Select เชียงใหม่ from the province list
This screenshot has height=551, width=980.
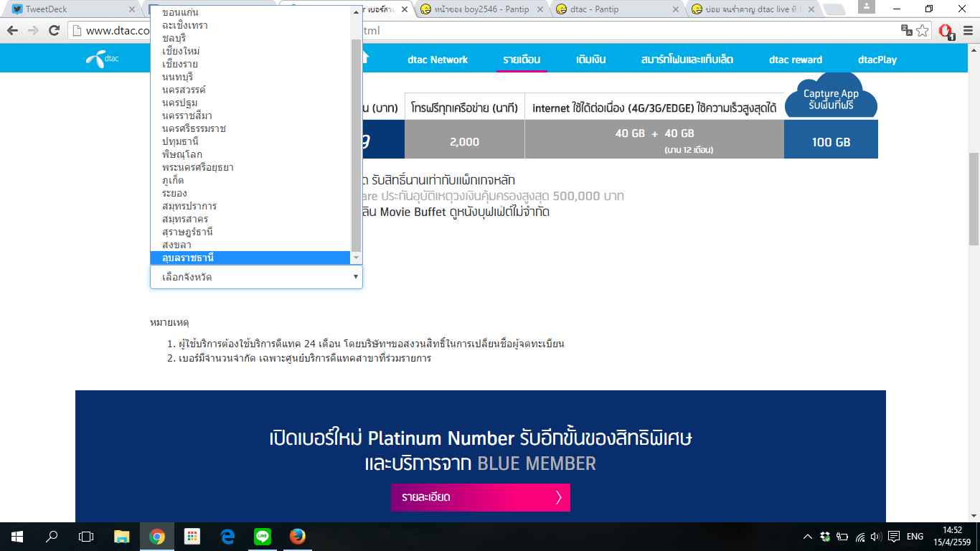click(x=250, y=51)
